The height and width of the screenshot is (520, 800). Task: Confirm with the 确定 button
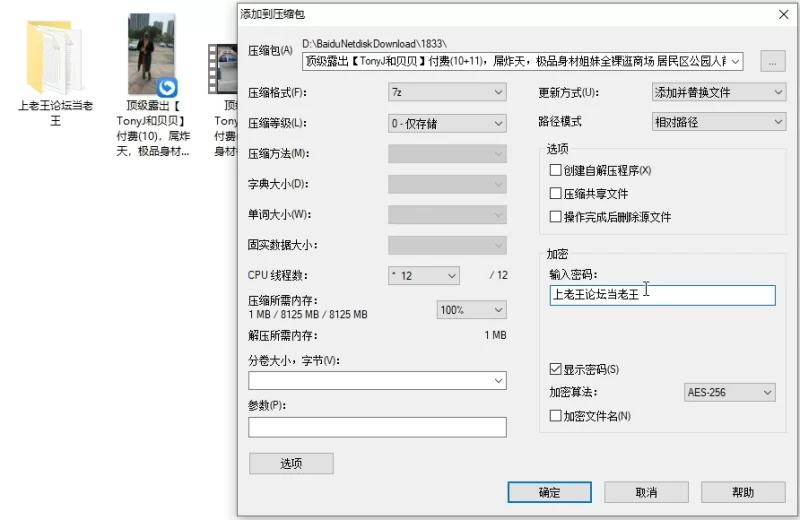549,492
